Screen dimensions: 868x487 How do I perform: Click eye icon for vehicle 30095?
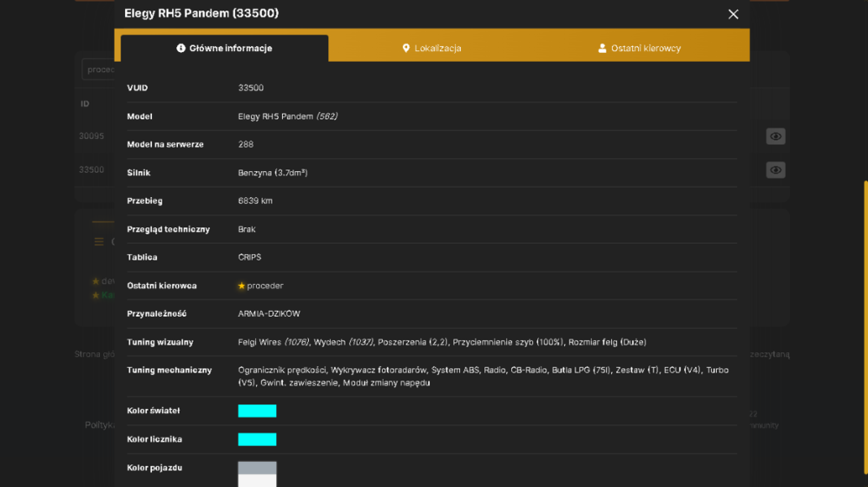point(775,136)
